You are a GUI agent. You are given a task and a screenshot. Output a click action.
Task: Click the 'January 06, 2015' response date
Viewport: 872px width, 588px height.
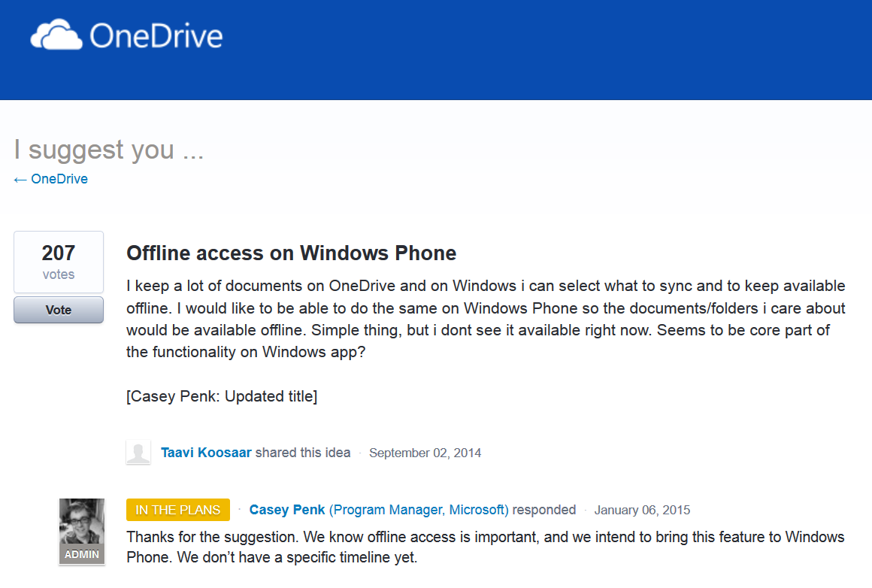[642, 510]
